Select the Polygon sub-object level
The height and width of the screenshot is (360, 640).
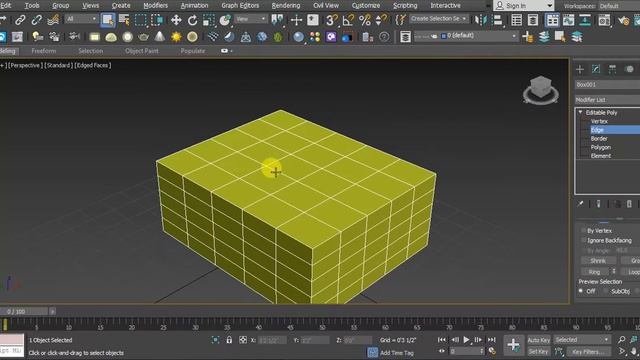coord(601,147)
